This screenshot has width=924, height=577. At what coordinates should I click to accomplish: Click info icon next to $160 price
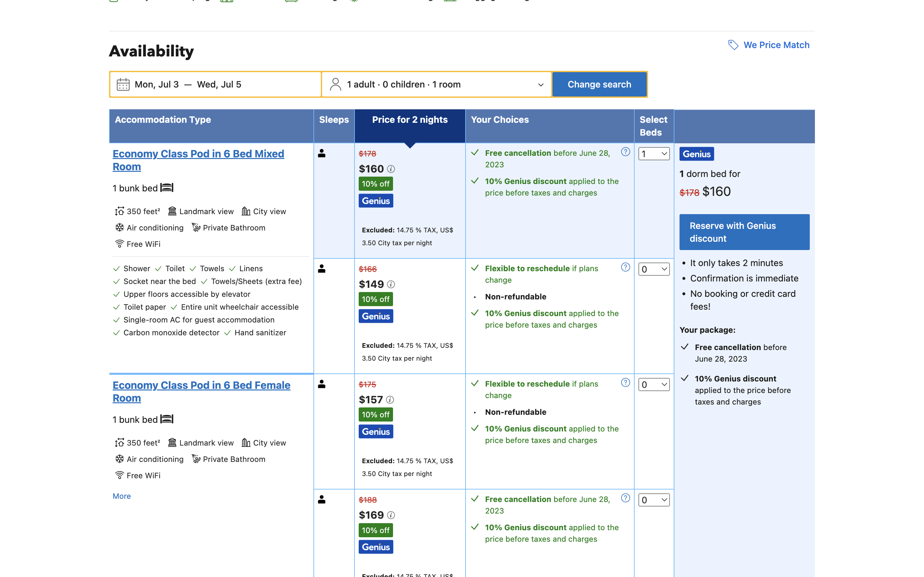point(391,169)
